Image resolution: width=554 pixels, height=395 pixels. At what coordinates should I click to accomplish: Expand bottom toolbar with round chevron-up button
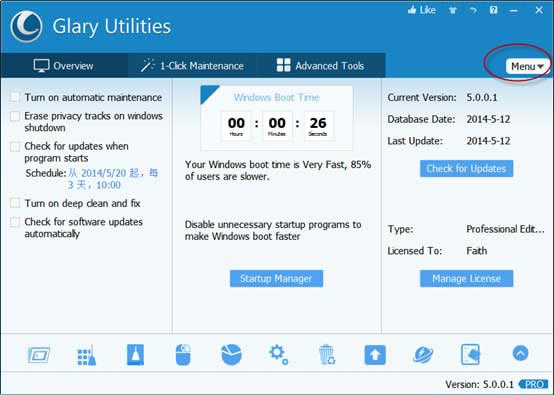[520, 353]
